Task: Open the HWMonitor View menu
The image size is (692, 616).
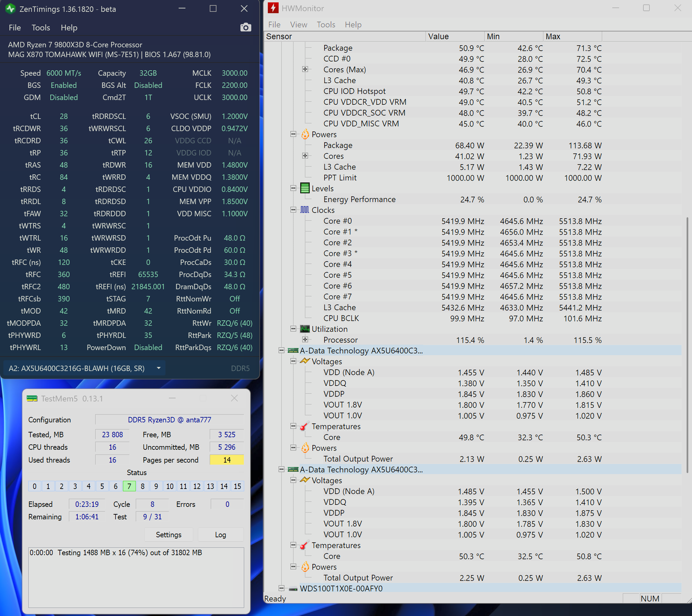Action: point(298,24)
